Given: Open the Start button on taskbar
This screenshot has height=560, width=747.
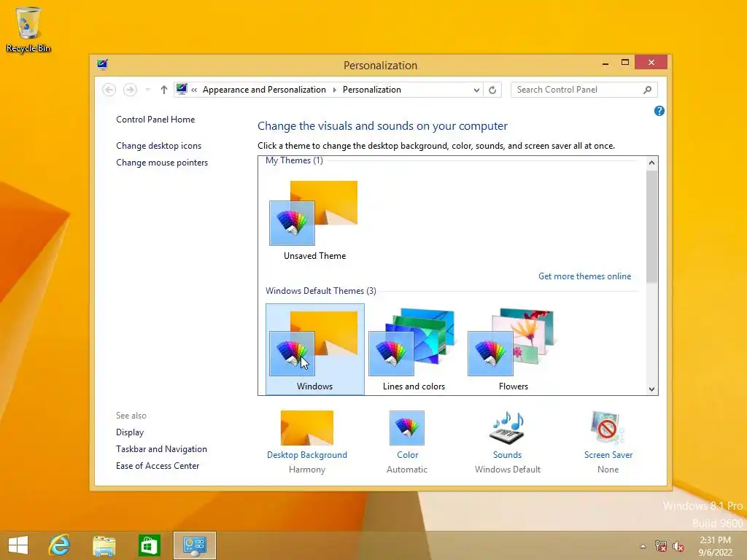Looking at the screenshot, I should click(18, 545).
